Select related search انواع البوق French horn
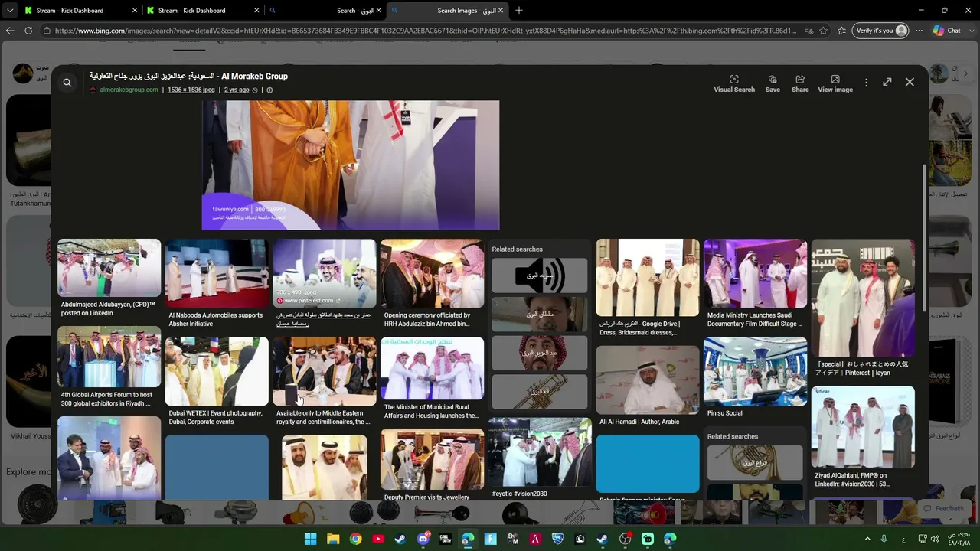 (x=755, y=463)
